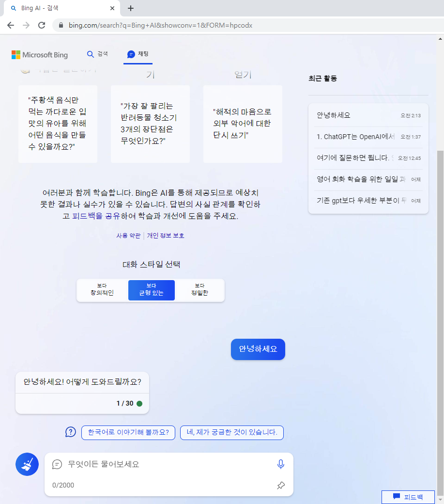The height and width of the screenshot is (504, 444).
Task: Open the 피드백 button
Action: point(408,497)
